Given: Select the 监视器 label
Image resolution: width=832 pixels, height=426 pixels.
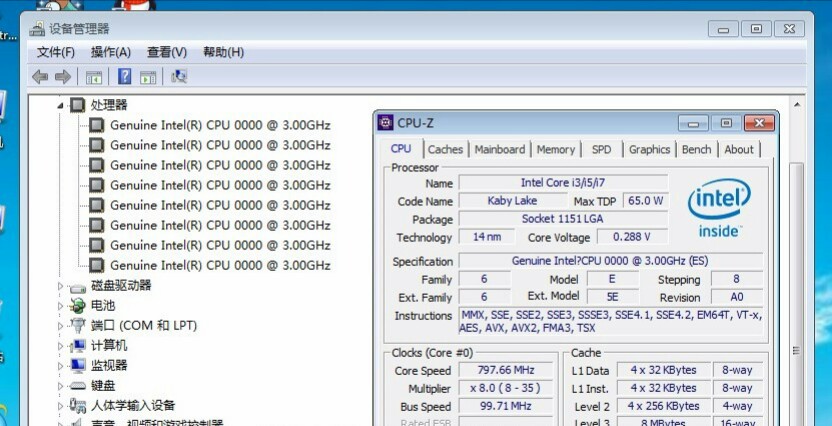Looking at the screenshot, I should coord(109,366).
